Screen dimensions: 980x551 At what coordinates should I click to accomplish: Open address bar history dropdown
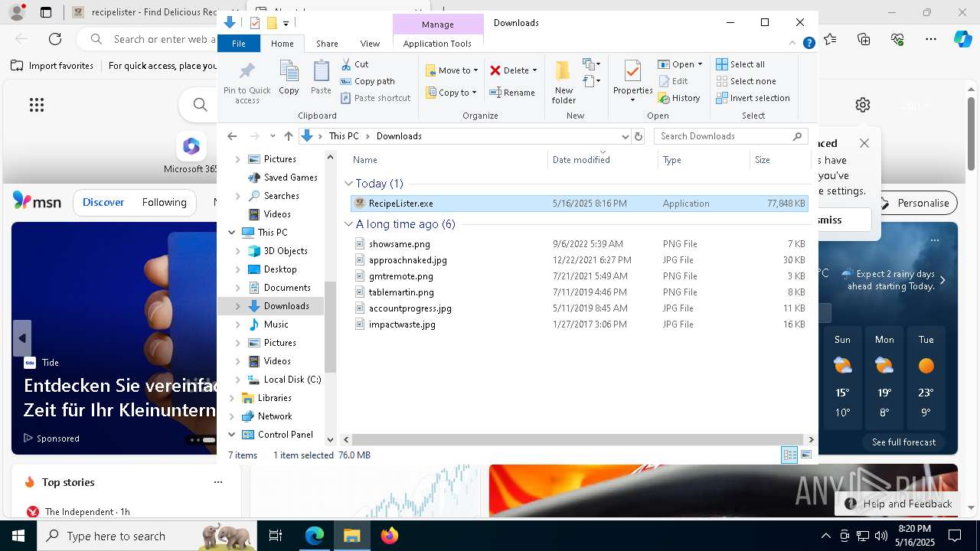pyautogui.click(x=625, y=136)
